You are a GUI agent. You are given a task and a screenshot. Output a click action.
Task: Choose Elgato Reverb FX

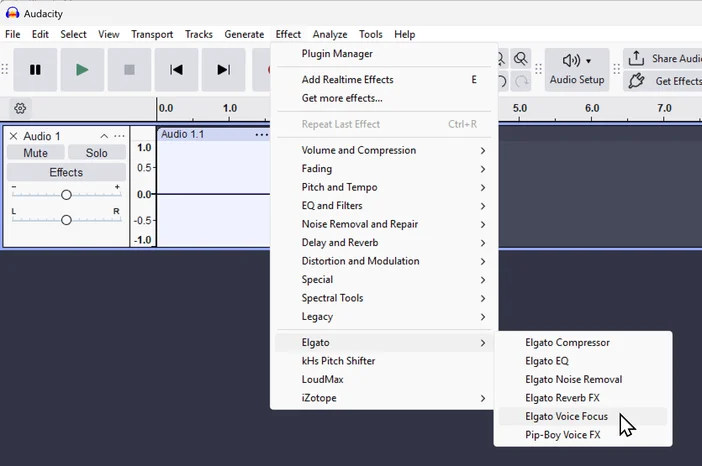tap(583, 398)
